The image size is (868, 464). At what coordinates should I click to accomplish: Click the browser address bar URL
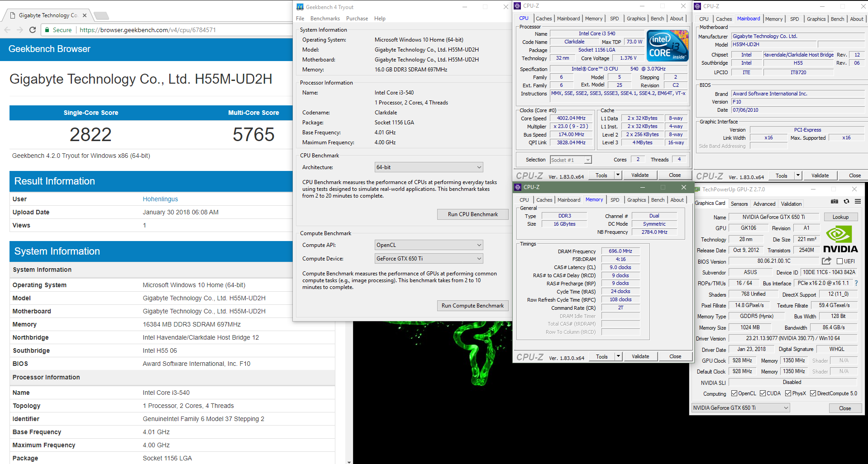click(148, 30)
